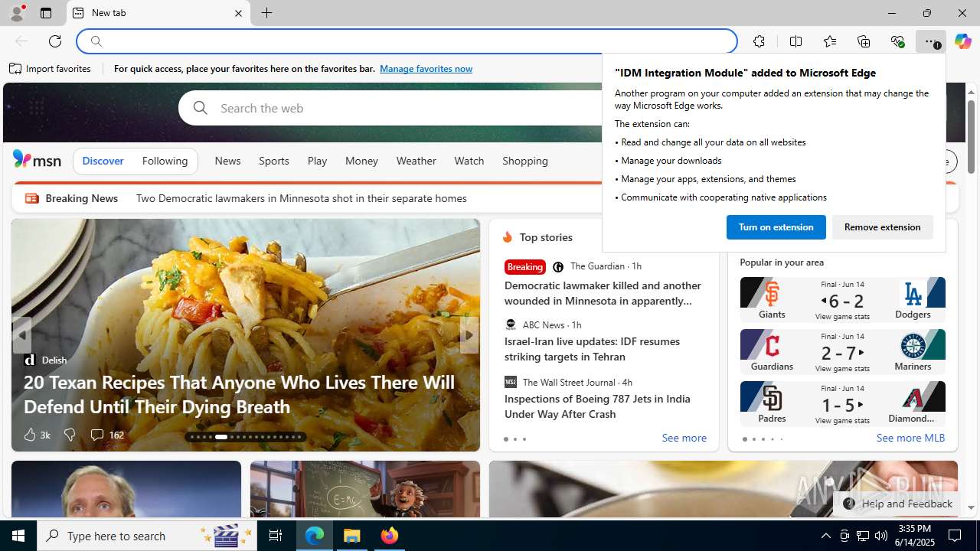Open the Watch menu item

tap(469, 161)
